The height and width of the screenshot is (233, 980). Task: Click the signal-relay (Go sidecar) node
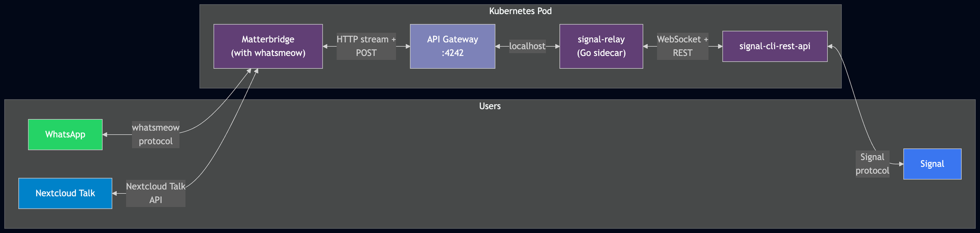(601, 46)
